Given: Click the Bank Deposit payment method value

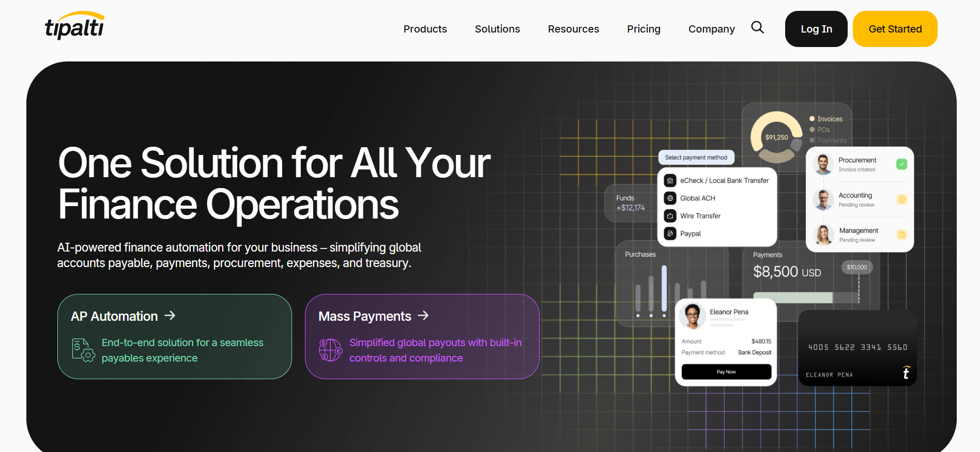Looking at the screenshot, I should click(x=755, y=352).
